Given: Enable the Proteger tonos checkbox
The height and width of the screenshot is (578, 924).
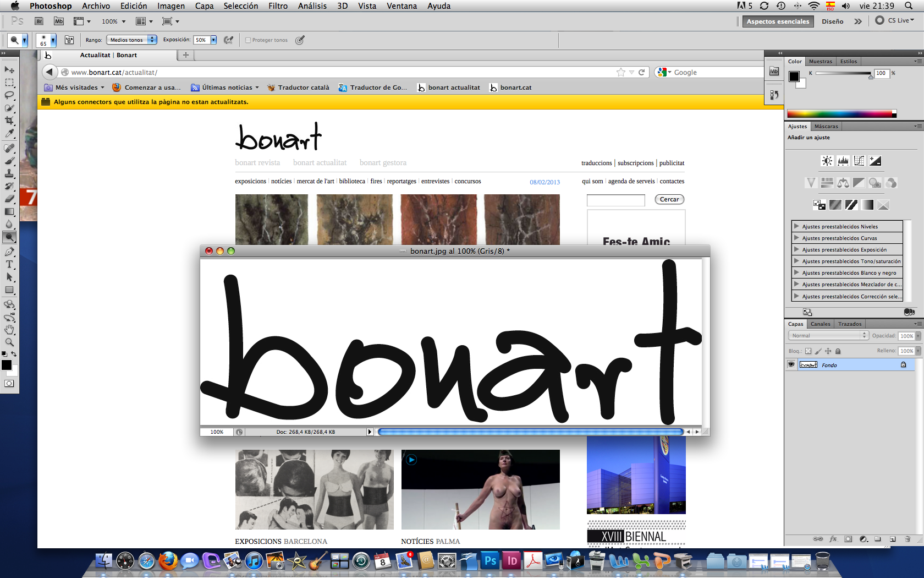Looking at the screenshot, I should click(248, 40).
